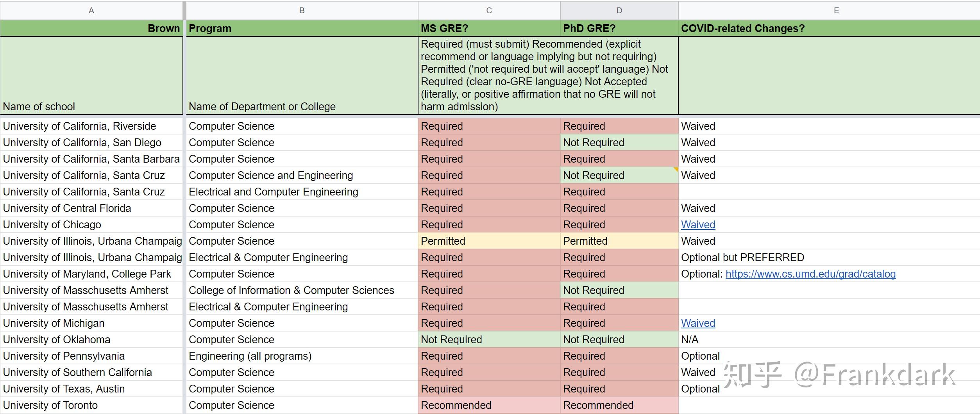This screenshot has width=980, height=414.
Task: Select 'Computer Science and Engineering' program cell
Action: pyautogui.click(x=302, y=176)
